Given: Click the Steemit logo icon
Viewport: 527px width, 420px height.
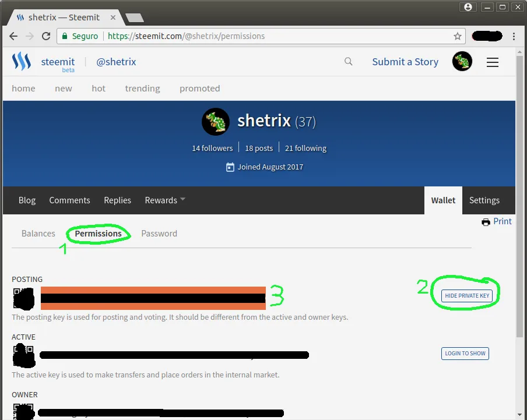Looking at the screenshot, I should pyautogui.click(x=22, y=61).
